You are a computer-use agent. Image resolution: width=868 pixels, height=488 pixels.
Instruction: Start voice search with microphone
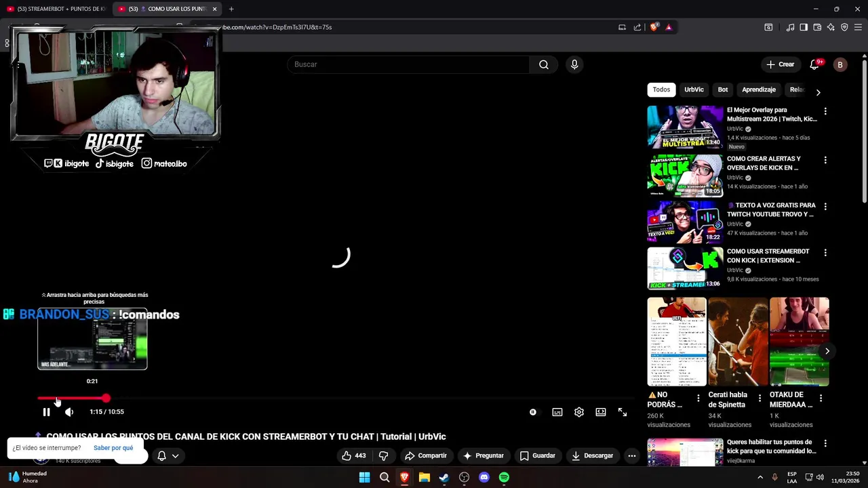[574, 64]
